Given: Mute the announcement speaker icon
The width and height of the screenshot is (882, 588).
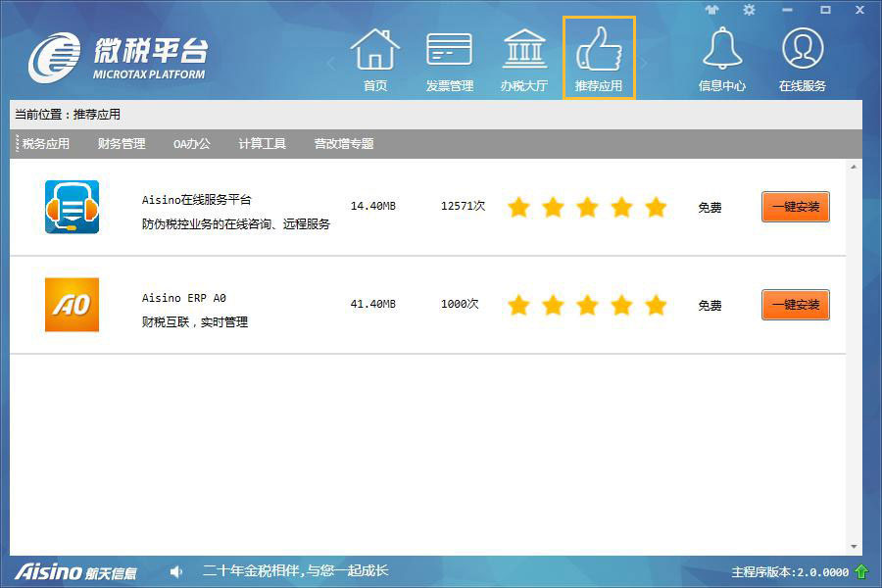Looking at the screenshot, I should point(175,570).
